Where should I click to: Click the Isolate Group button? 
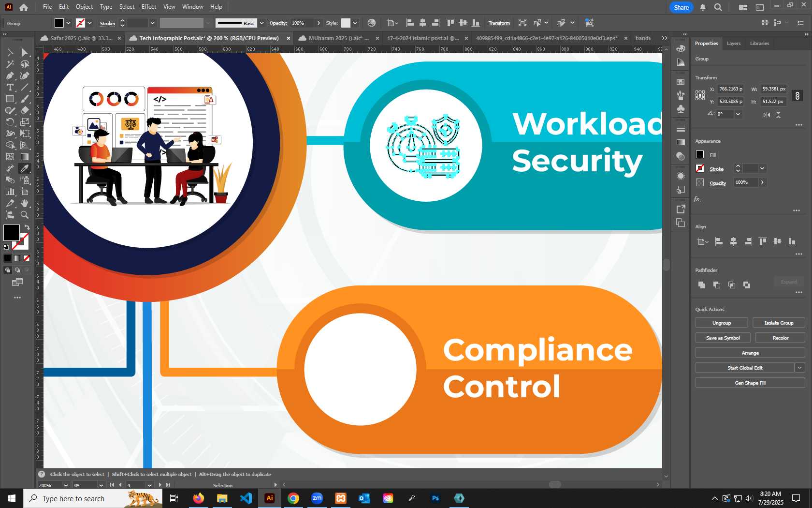tap(779, 323)
